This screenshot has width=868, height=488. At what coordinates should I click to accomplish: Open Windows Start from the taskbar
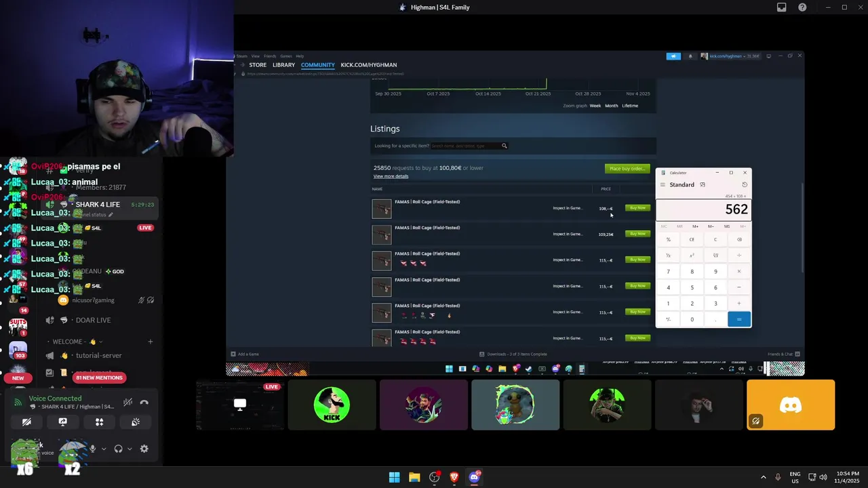coord(394,477)
